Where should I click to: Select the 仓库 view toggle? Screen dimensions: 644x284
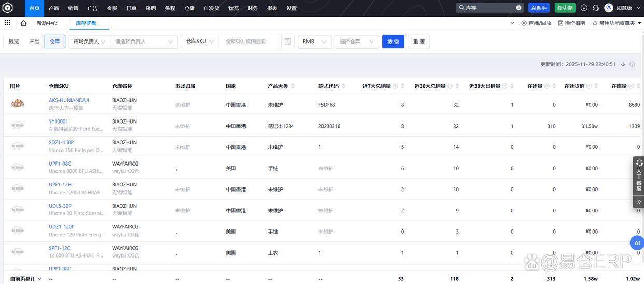pos(55,42)
